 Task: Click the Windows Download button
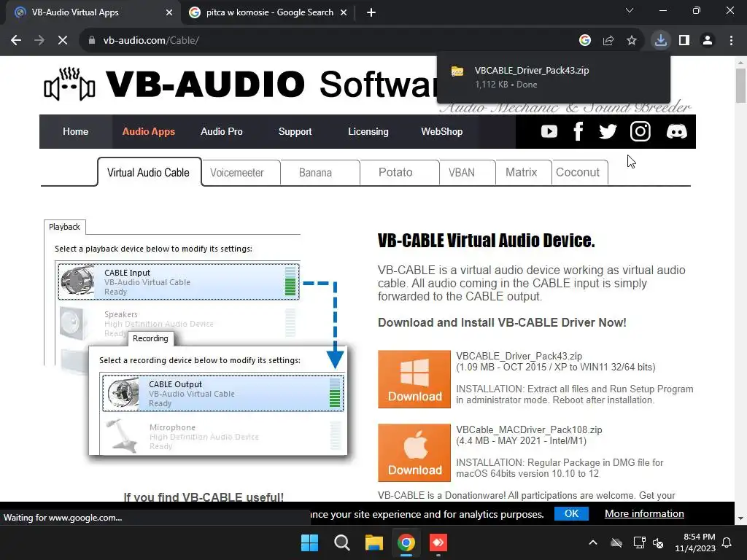tap(414, 379)
